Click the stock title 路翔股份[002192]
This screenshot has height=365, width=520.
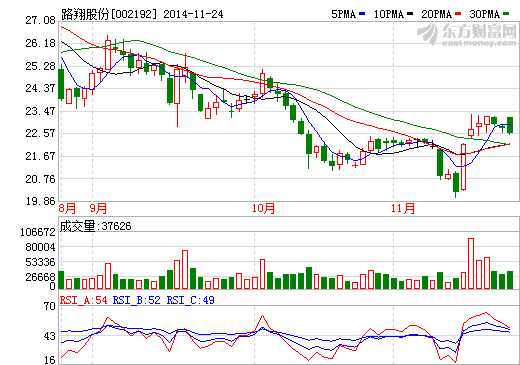click(x=109, y=14)
